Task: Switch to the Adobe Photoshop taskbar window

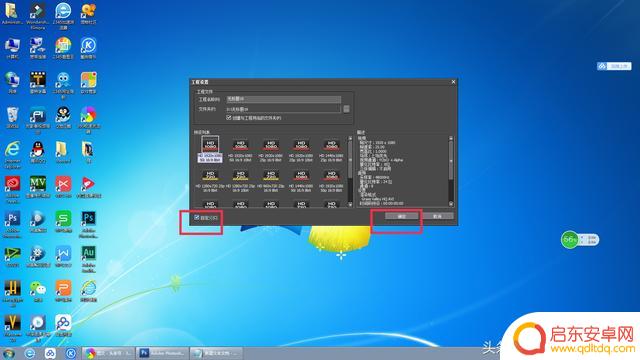Action: pos(163,353)
